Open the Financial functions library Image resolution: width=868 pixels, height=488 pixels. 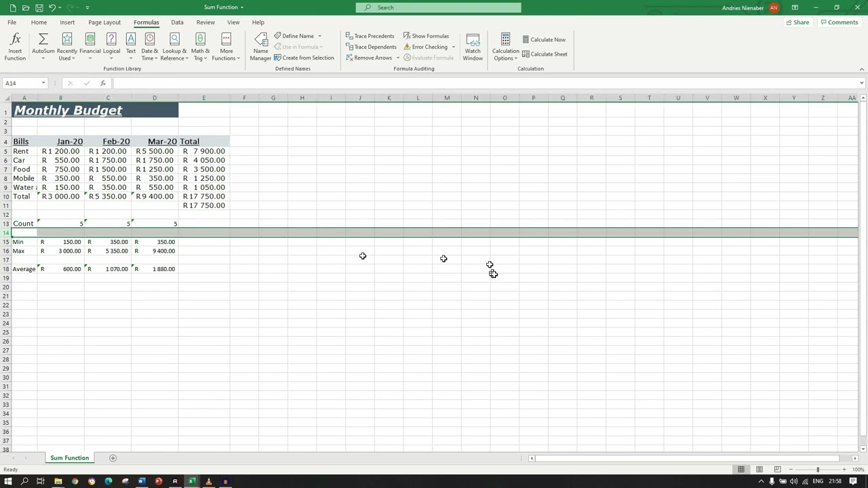(x=90, y=46)
